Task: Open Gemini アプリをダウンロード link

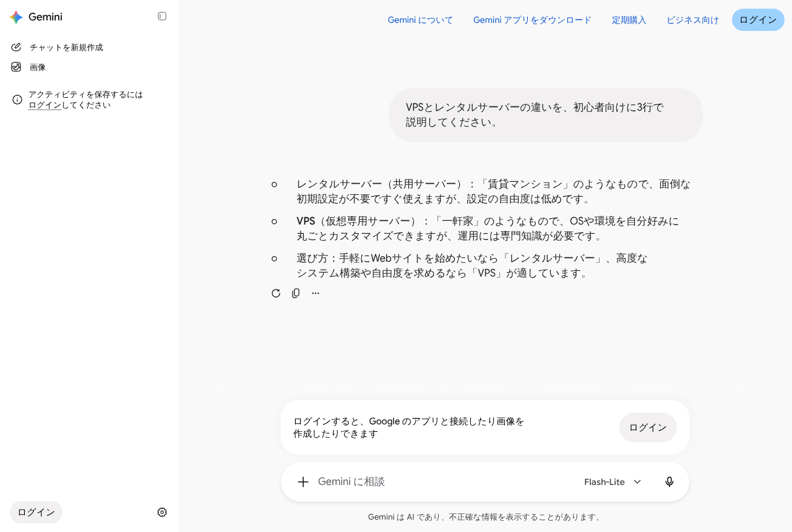Action: coord(532,20)
